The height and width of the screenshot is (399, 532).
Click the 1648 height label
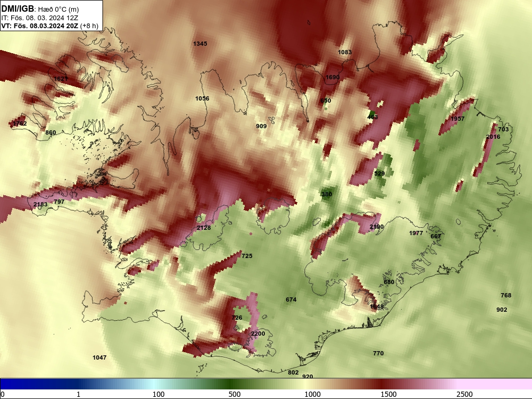click(377, 306)
